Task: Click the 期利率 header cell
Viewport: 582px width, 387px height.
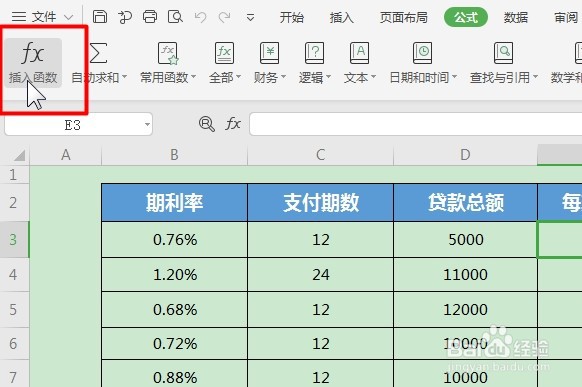Action: click(x=174, y=203)
